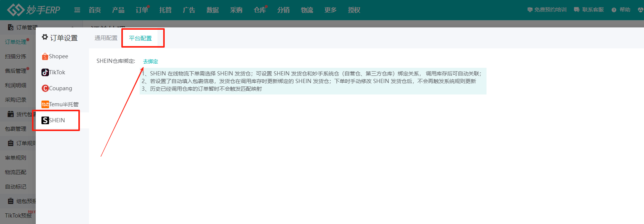
Task: Open 审单规则 in left sidebar
Action: point(16,158)
